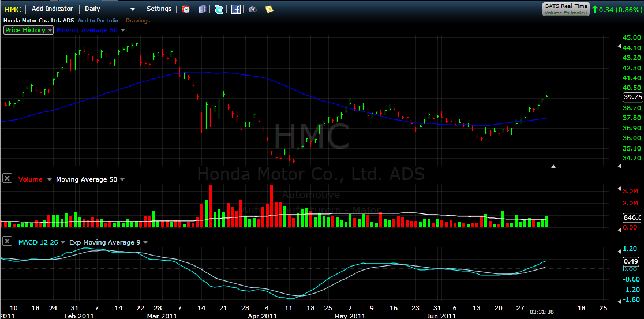Open chart Settings

point(159,9)
